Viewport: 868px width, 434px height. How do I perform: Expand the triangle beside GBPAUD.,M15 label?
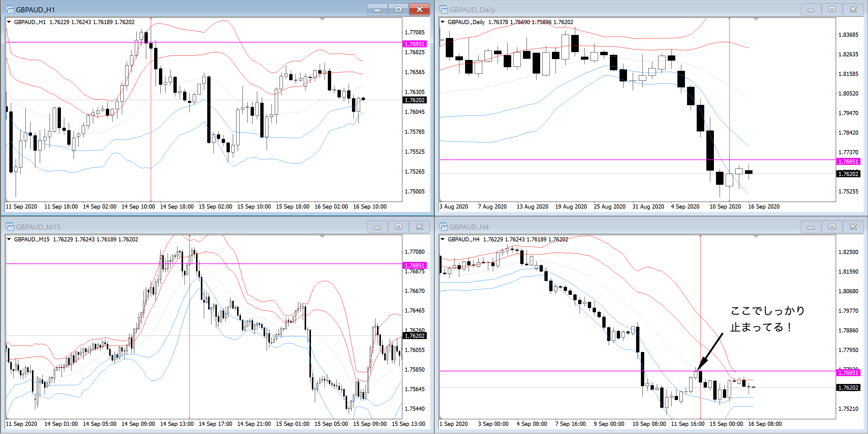pos(9,239)
